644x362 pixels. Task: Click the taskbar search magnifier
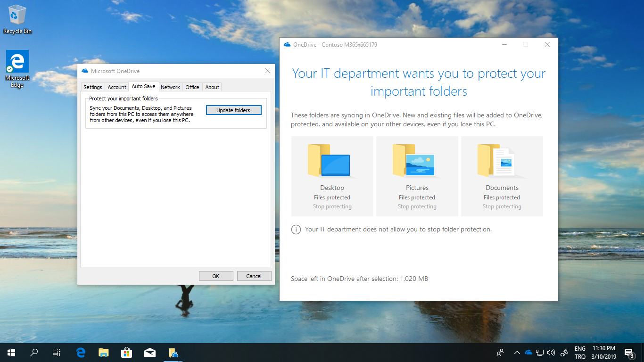click(x=34, y=353)
